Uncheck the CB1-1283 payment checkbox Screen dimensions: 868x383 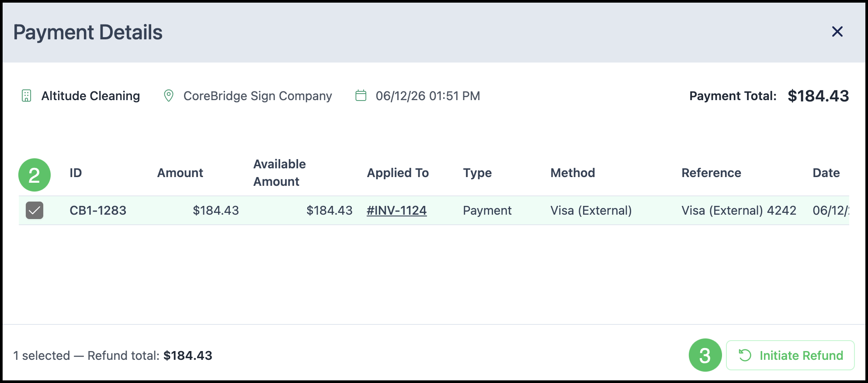[x=35, y=210]
